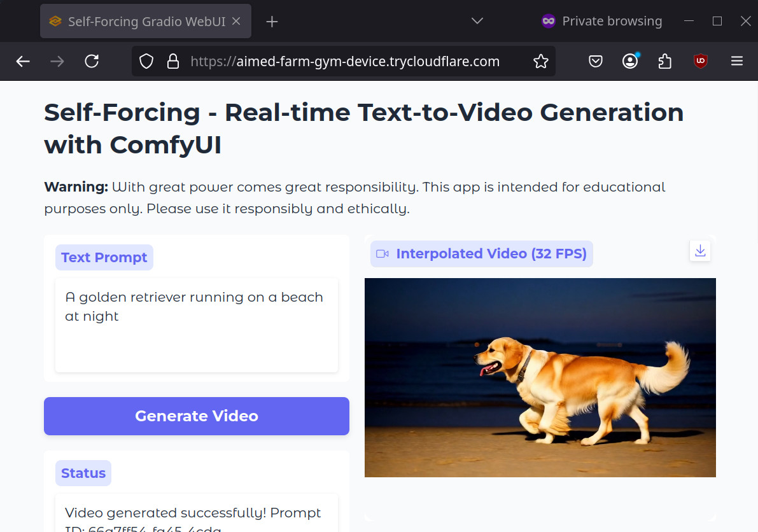Screen dimensions: 758x532
Task: Open the list all tabs chevron
Action: [x=477, y=21]
